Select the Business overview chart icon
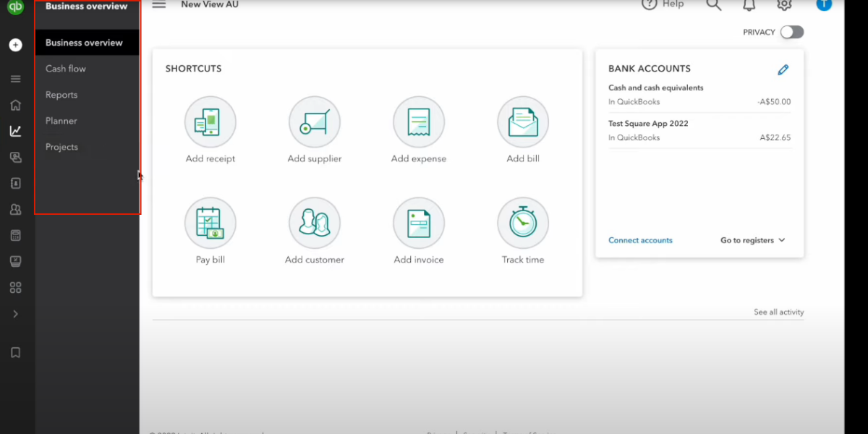Image resolution: width=868 pixels, height=434 pixels. tap(15, 131)
